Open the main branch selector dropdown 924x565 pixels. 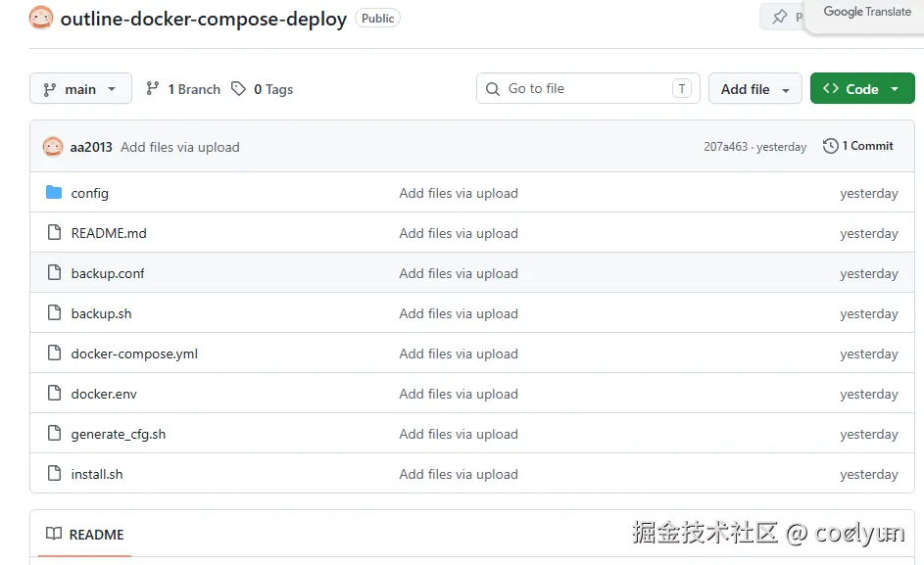click(80, 88)
